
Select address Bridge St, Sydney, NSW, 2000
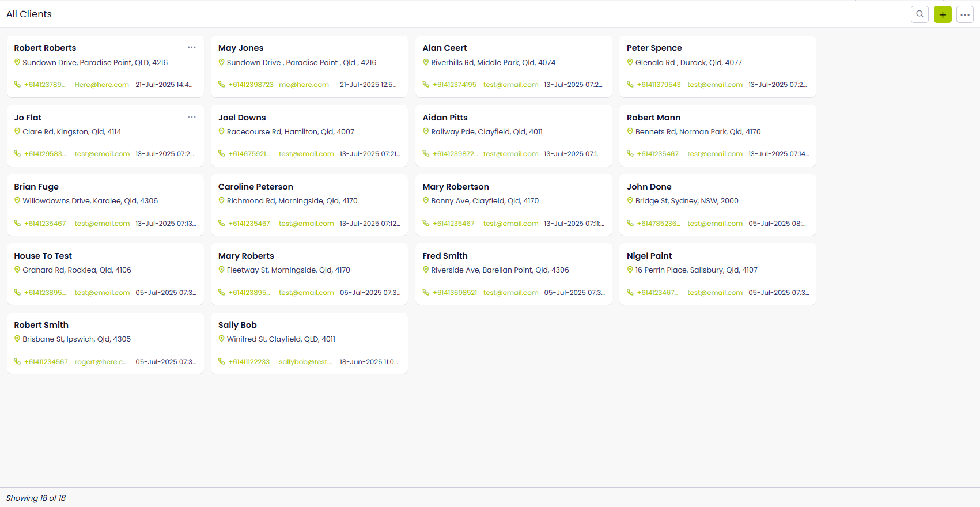[x=687, y=201]
